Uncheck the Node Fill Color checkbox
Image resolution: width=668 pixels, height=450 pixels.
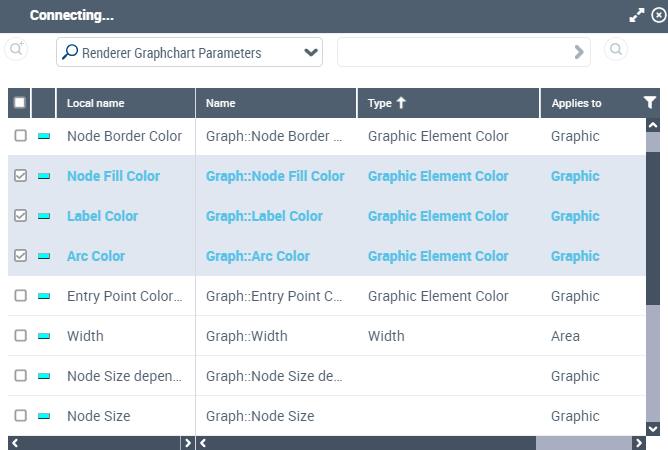click(20, 176)
